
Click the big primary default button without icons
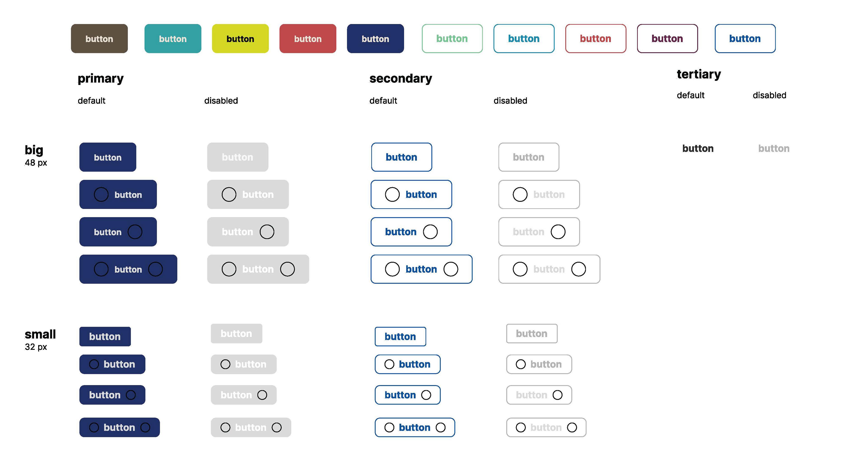point(108,157)
